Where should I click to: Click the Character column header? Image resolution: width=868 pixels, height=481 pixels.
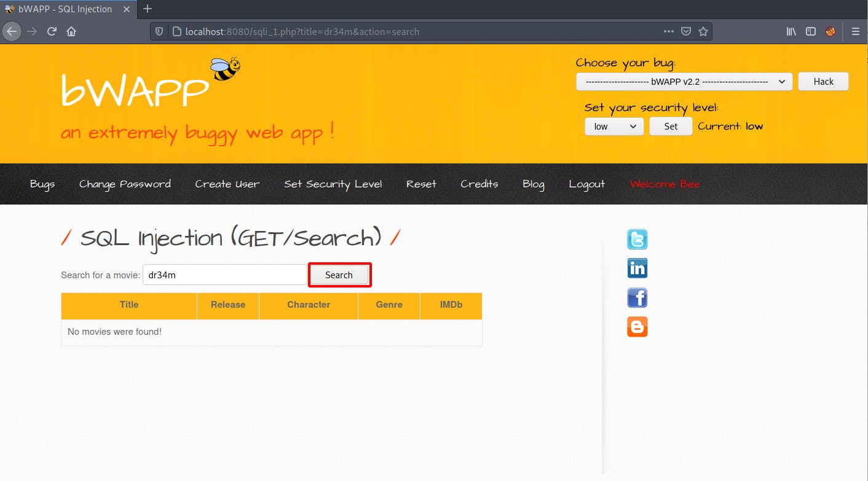click(x=309, y=305)
